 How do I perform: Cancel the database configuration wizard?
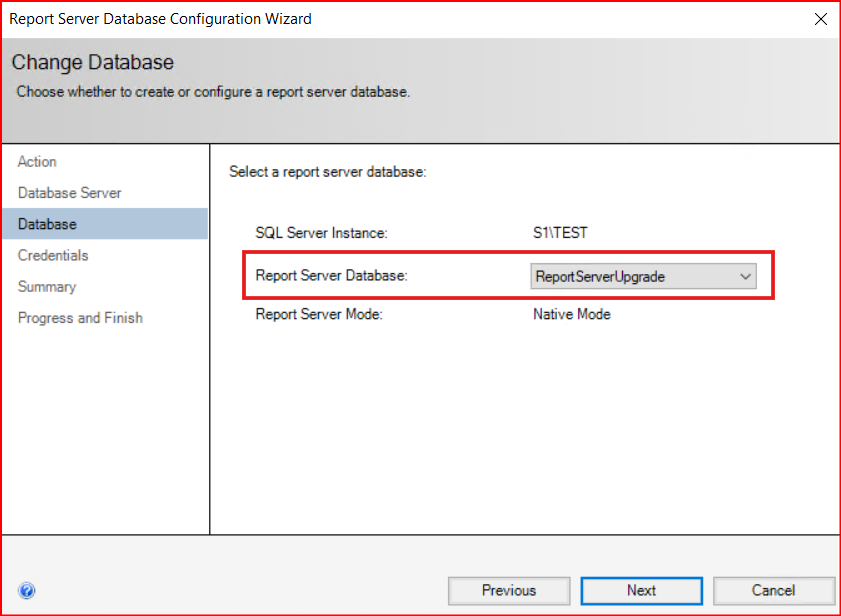point(773,590)
